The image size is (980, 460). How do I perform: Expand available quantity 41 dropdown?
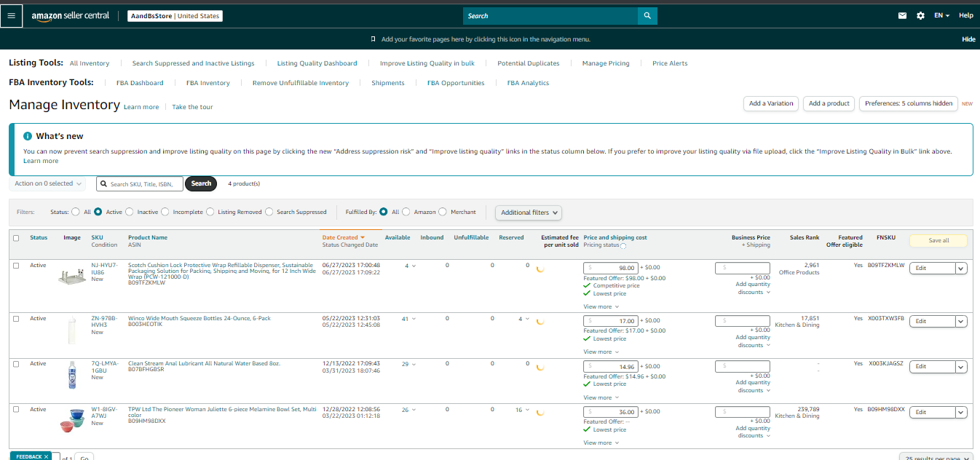(x=409, y=319)
